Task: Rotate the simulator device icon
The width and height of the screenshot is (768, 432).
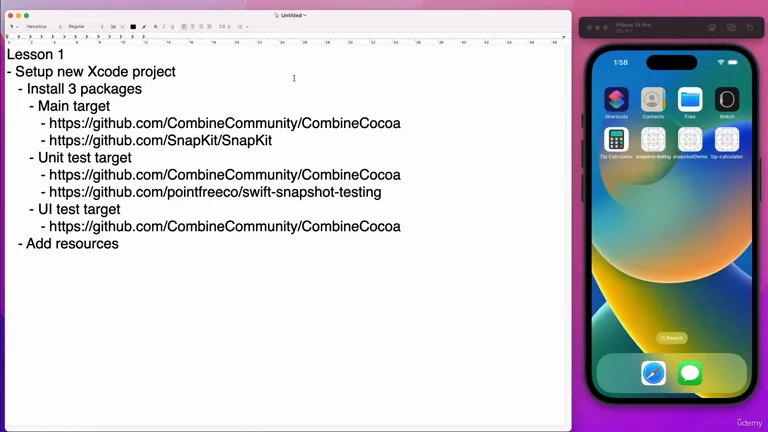Action: point(749,27)
